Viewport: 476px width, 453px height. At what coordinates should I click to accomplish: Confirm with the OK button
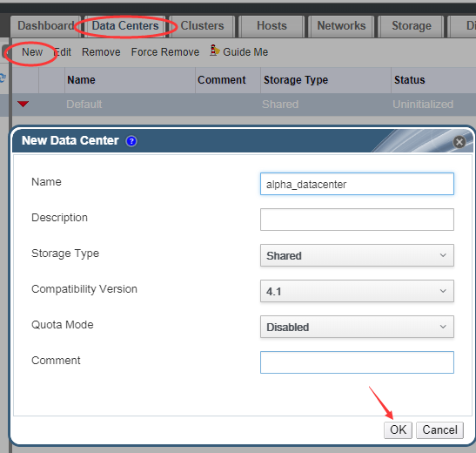[398, 429]
